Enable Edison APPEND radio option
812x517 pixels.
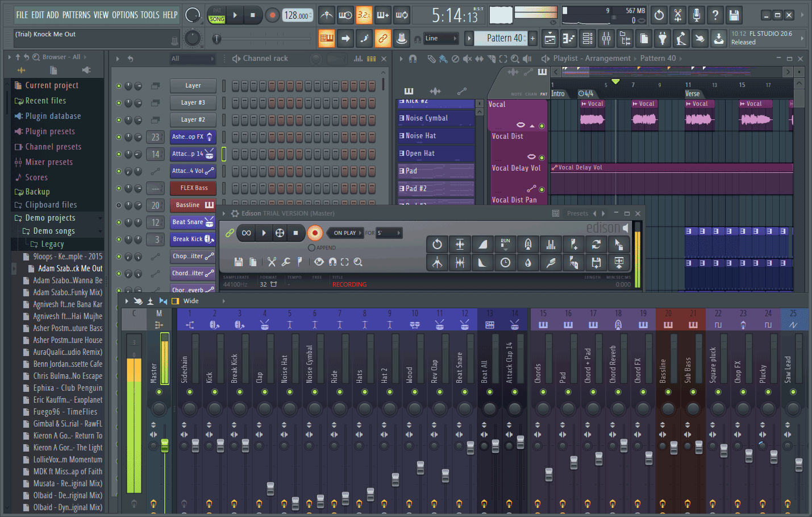[311, 247]
